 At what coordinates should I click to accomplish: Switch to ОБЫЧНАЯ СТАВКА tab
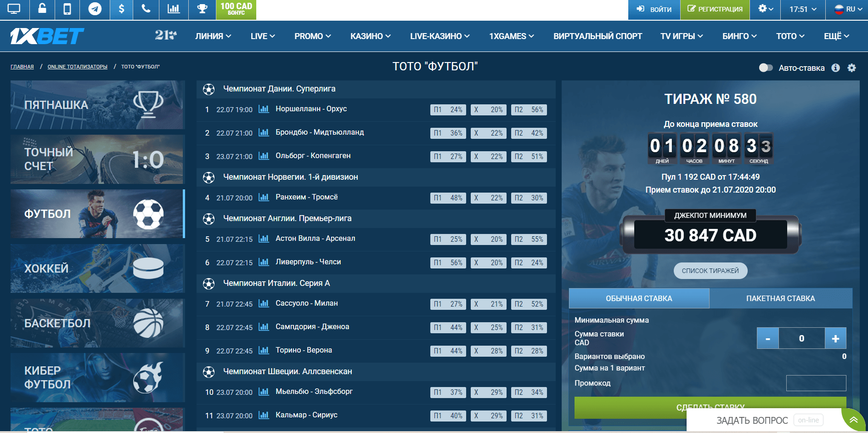(639, 298)
